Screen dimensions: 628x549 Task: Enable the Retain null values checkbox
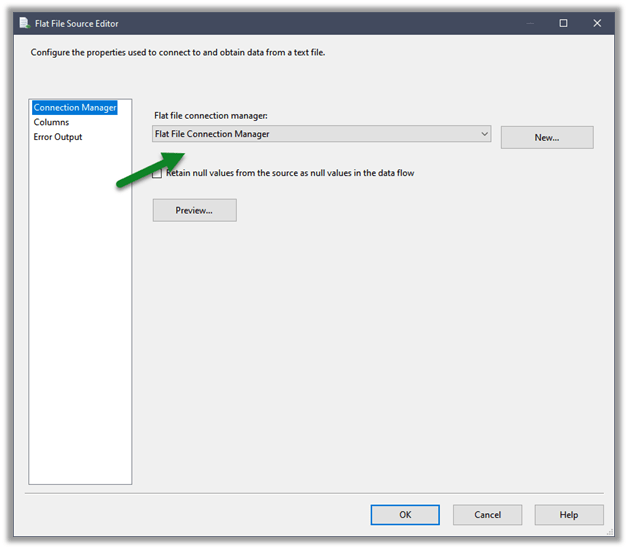point(158,174)
